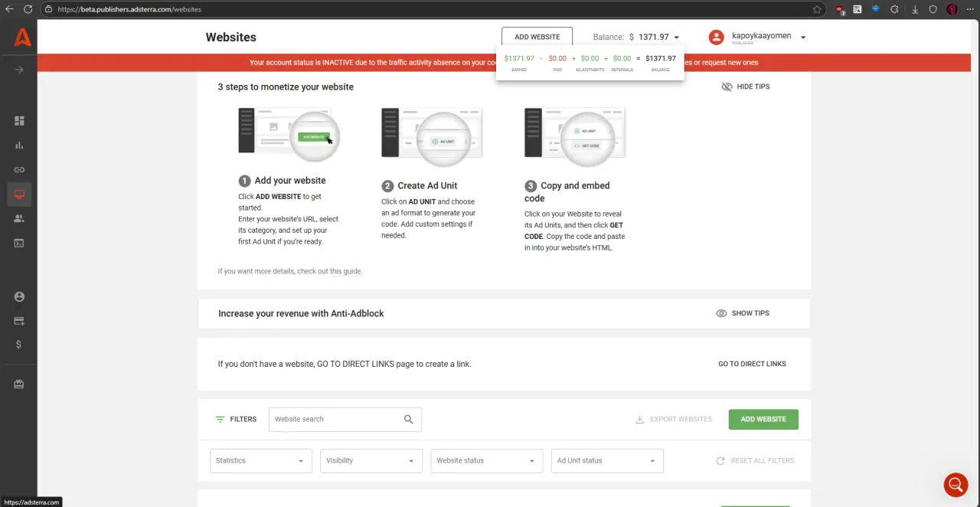Image resolution: width=980 pixels, height=507 pixels.
Task: Click the lock icon in address bar
Action: point(48,9)
